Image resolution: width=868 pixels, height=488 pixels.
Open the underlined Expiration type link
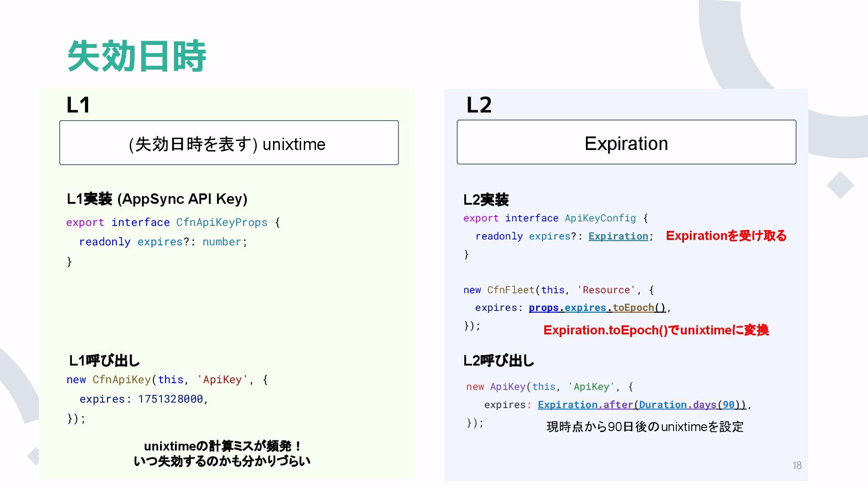[618, 236]
